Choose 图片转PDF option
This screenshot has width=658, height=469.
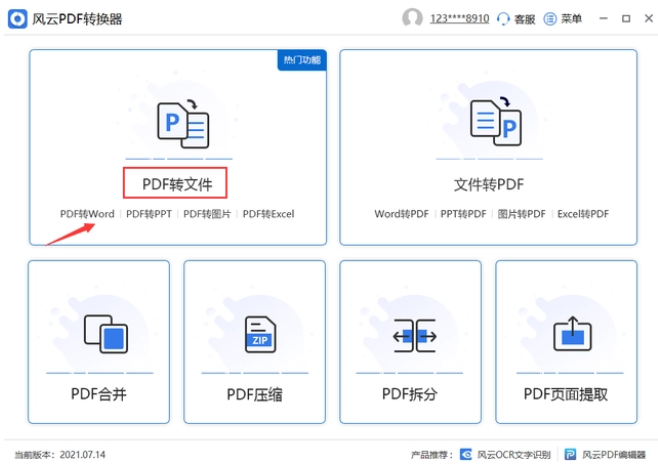522,214
